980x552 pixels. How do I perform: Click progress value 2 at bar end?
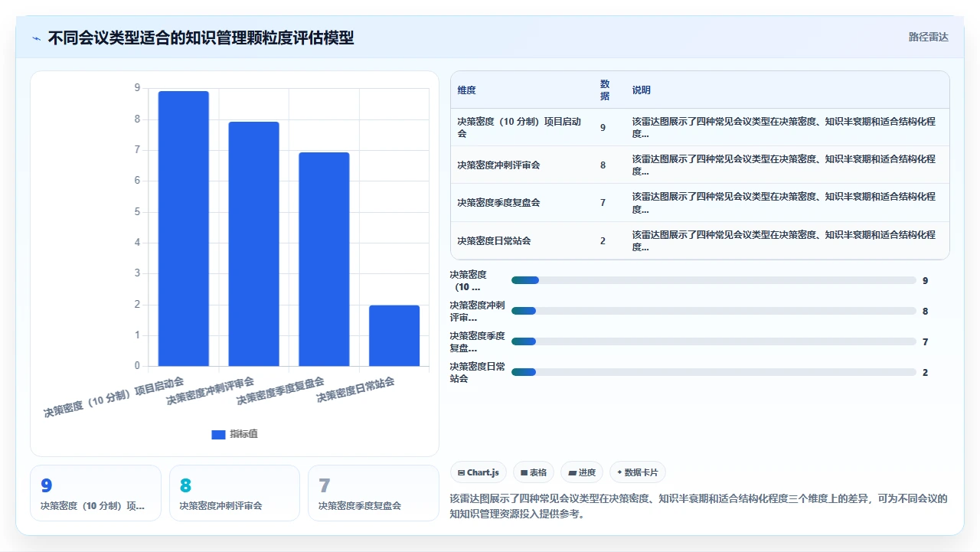pos(925,372)
